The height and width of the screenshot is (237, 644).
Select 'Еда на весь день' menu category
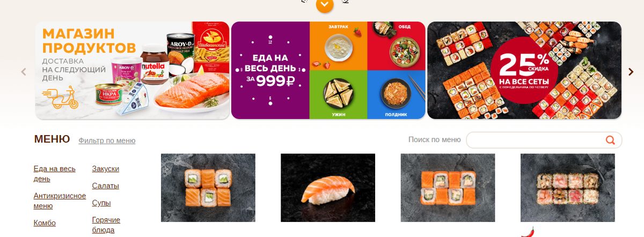point(54,174)
